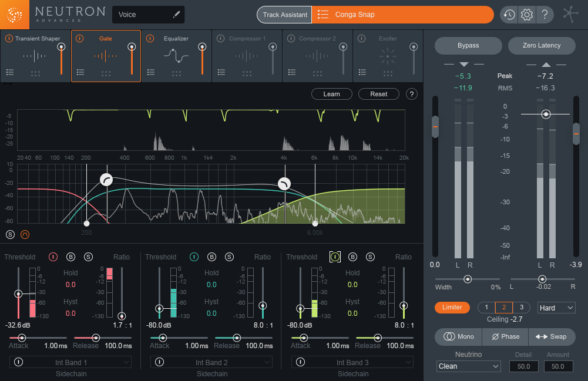Click the Track Assistant button
Screen dimensions: 588x381
(285, 15)
